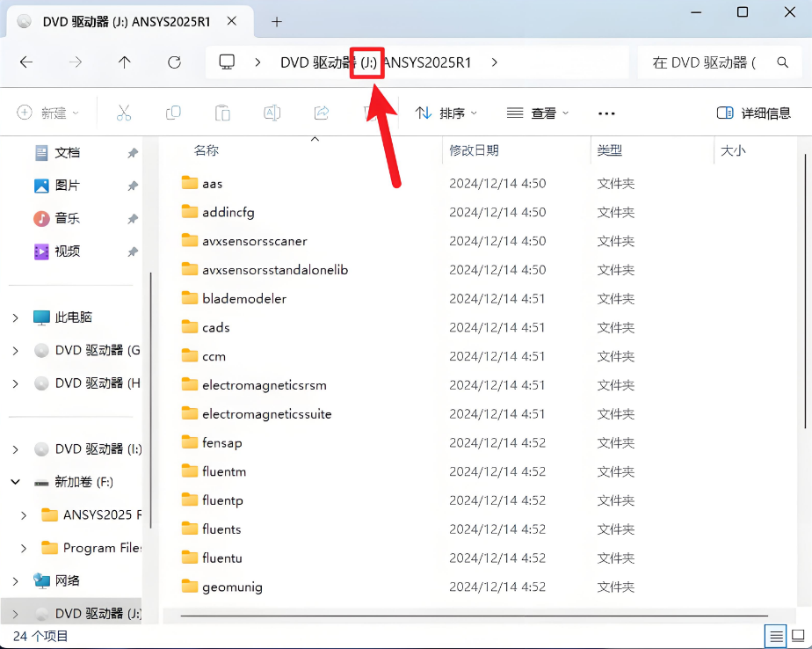Expand the DVD drive (H tree node

tap(16, 383)
